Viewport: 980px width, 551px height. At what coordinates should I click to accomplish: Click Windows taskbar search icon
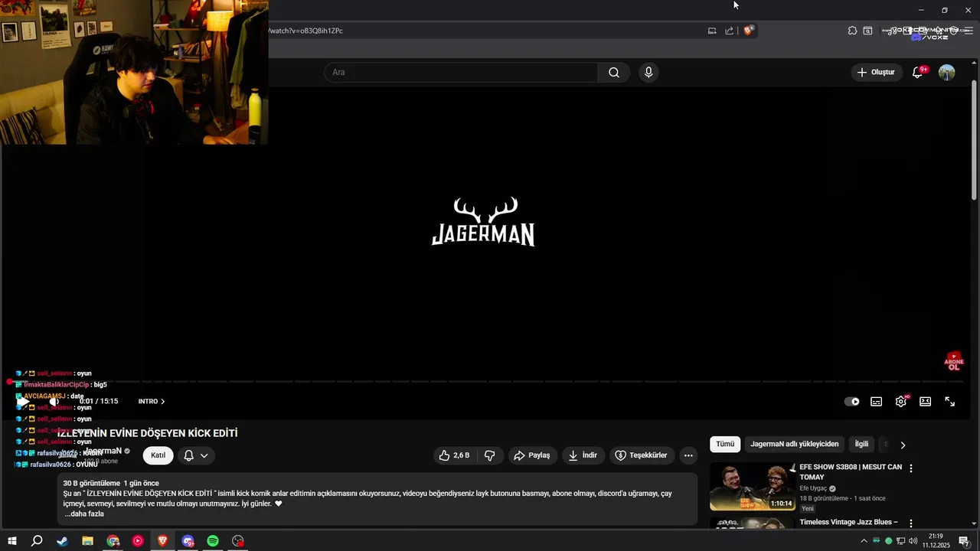tap(37, 541)
